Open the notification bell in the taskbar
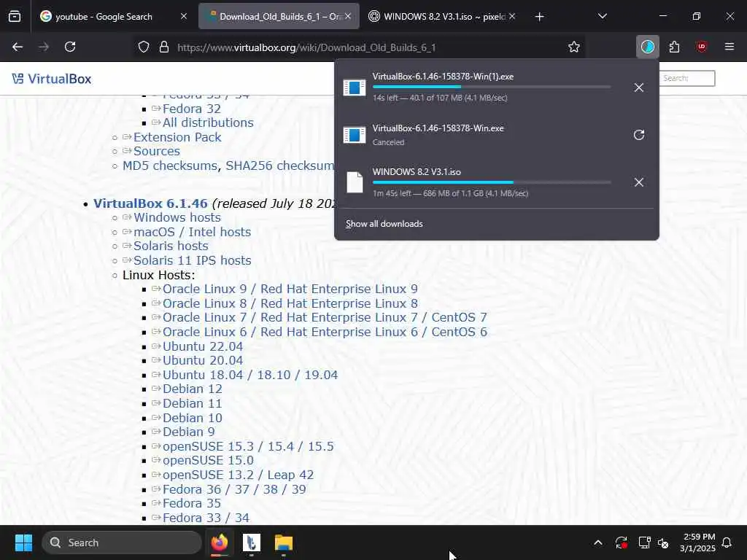The width and height of the screenshot is (747, 560). [727, 542]
